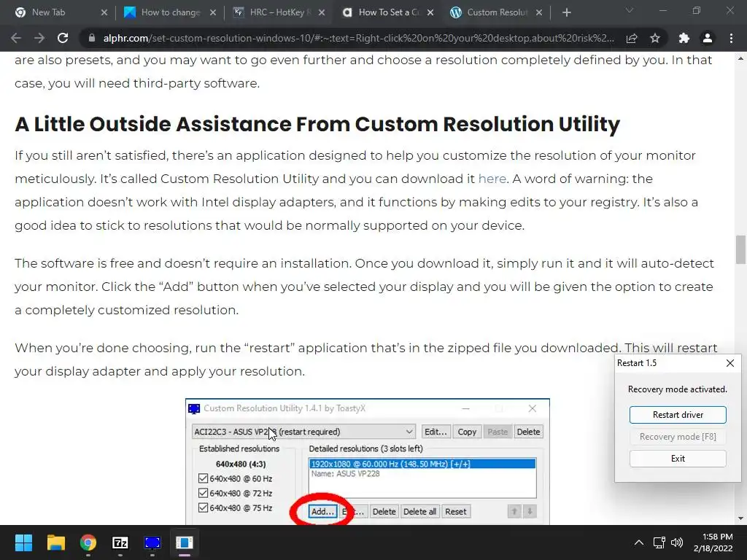Open Chrome from the taskbar
Screen dimensions: 747x560
88,542
